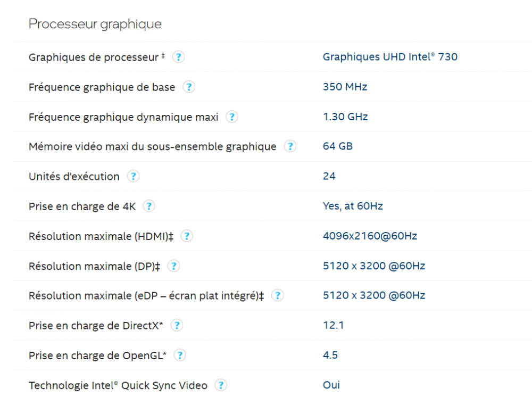Click the 64 GB video memory value
The width and height of the screenshot is (532, 397).
pos(337,146)
